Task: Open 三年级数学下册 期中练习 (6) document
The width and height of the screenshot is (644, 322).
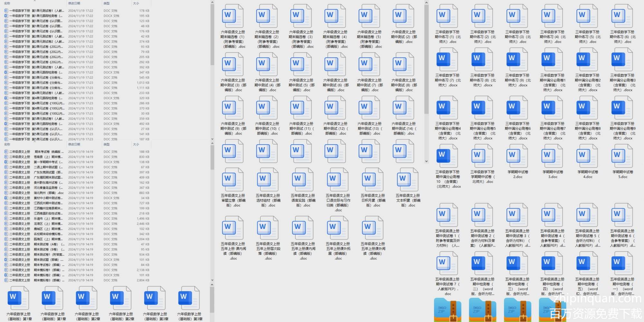Action: [622, 16]
